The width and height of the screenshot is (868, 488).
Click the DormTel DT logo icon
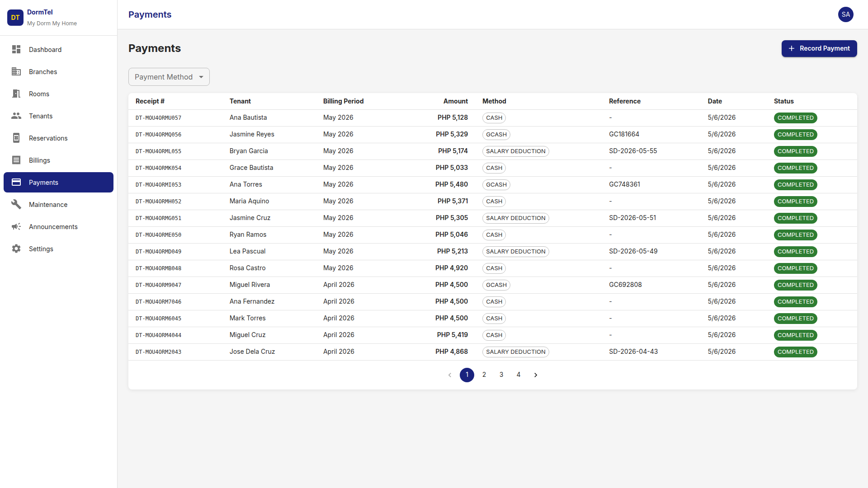pyautogui.click(x=15, y=18)
